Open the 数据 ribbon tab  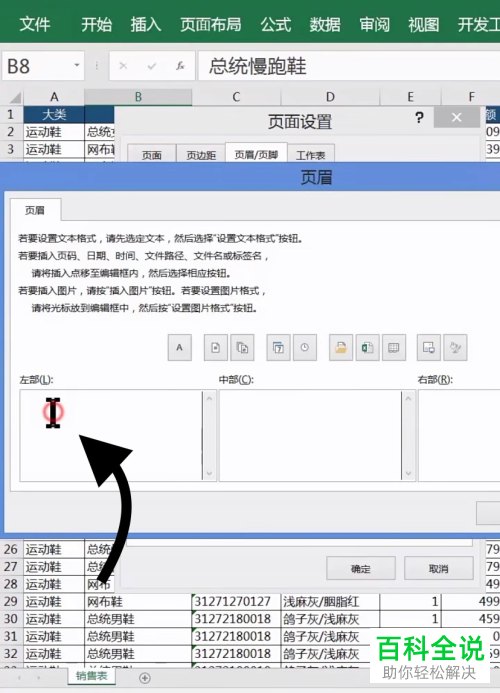coord(325,24)
